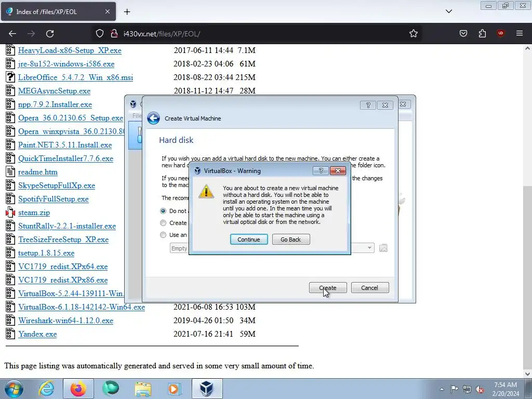Open the Firefox extensions puzzle icon
The image size is (532, 399).
coord(482,33)
